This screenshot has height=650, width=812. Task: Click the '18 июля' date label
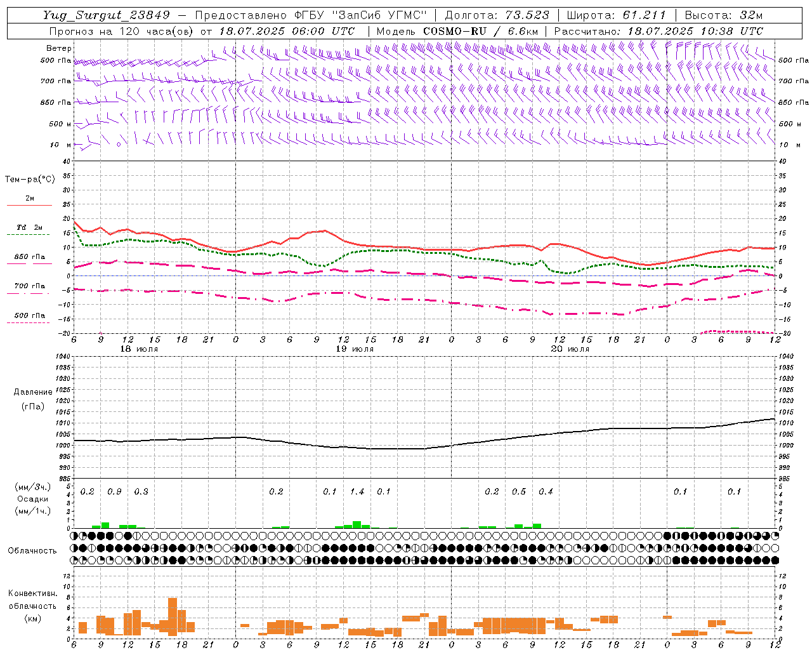139,349
